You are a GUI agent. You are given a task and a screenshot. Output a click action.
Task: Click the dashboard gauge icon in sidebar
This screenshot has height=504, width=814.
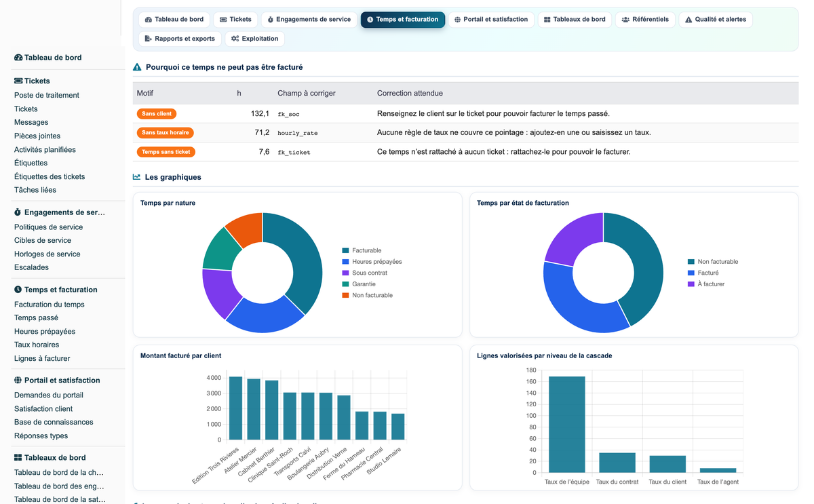coord(18,58)
